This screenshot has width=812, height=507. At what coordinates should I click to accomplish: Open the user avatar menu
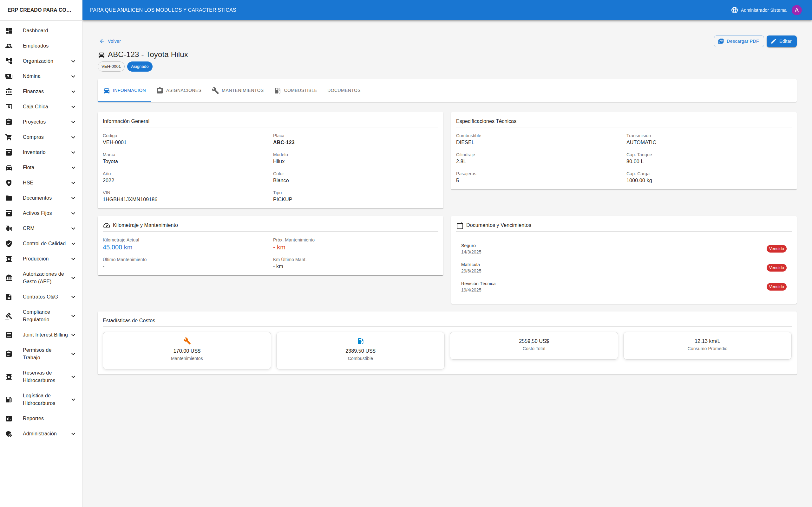[x=796, y=10]
